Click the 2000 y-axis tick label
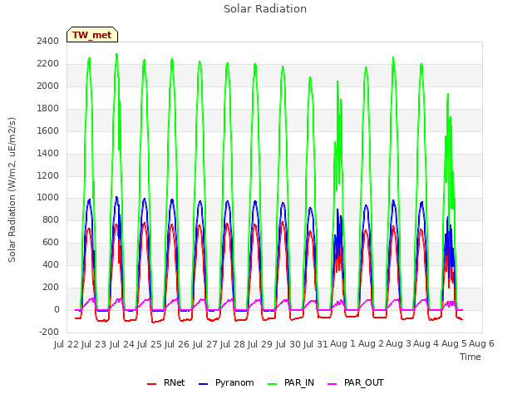This screenshot has height=399, width=532. coord(48,86)
